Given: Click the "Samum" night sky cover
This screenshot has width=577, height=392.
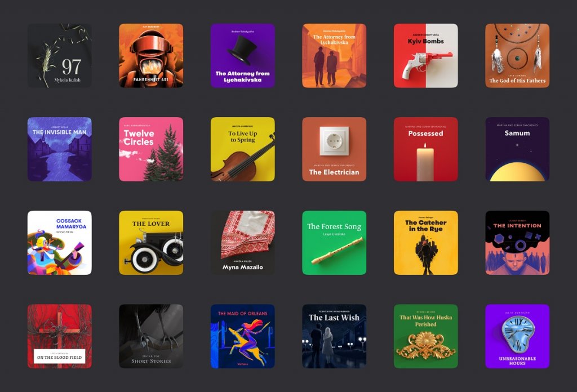Looking at the screenshot, I should pos(517,148).
